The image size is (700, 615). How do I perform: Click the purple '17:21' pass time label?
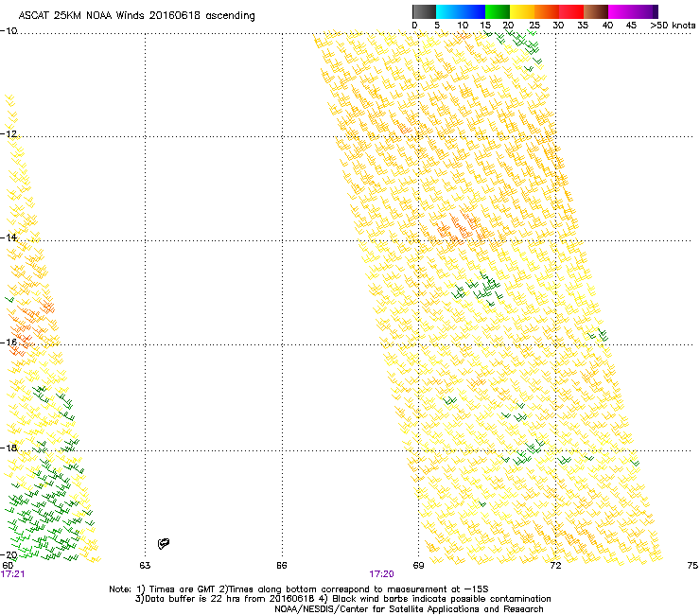click(12, 574)
